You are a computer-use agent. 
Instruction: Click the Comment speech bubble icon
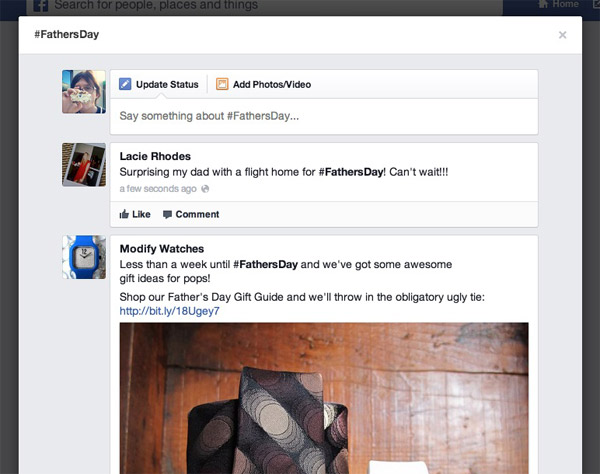pyautogui.click(x=167, y=214)
